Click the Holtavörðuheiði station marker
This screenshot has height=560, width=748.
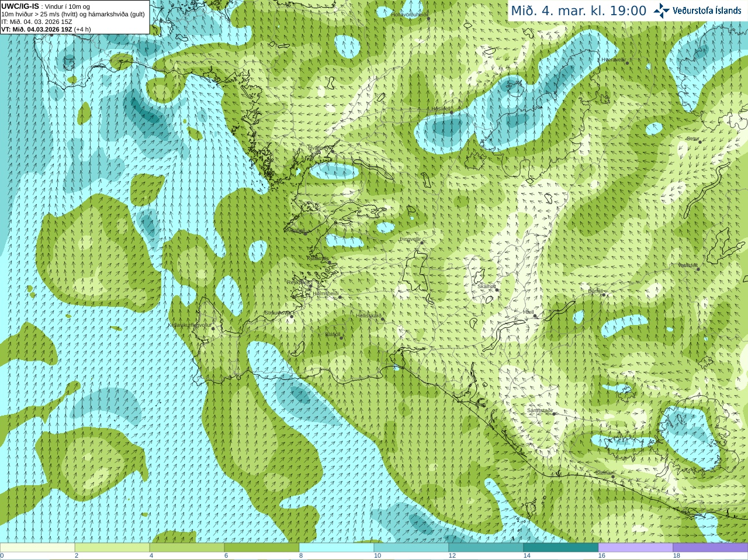coord(428,19)
